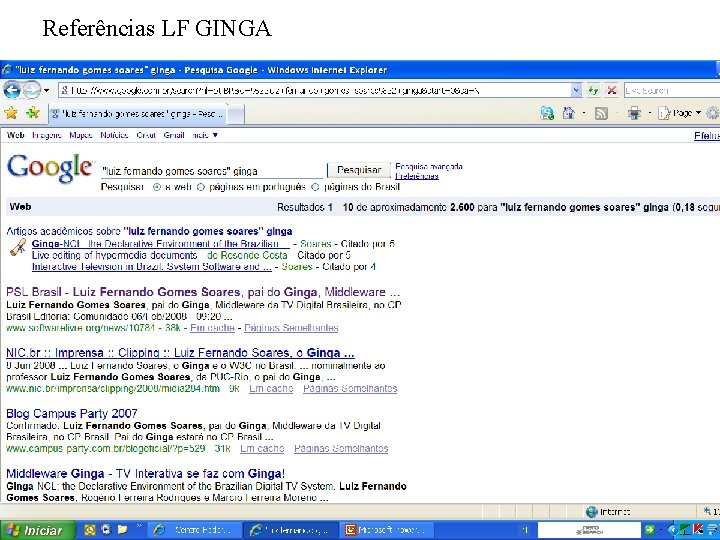
Task: Open Gmail from Google navigation
Action: 174,135
